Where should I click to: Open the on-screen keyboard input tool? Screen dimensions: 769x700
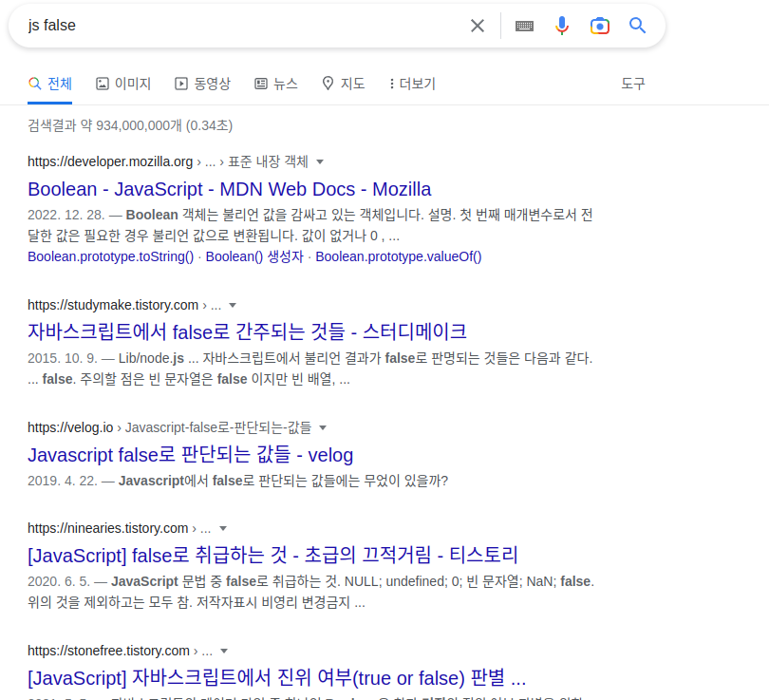point(524,26)
